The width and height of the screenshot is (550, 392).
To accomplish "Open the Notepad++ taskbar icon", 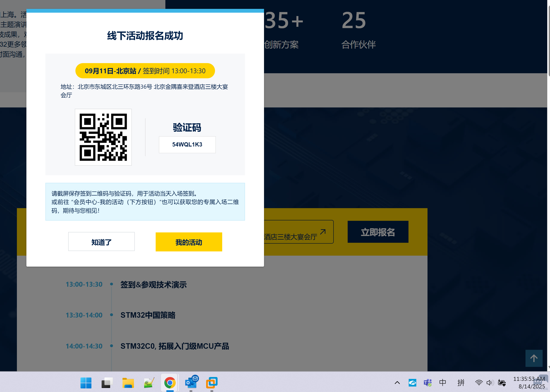I will (x=149, y=383).
